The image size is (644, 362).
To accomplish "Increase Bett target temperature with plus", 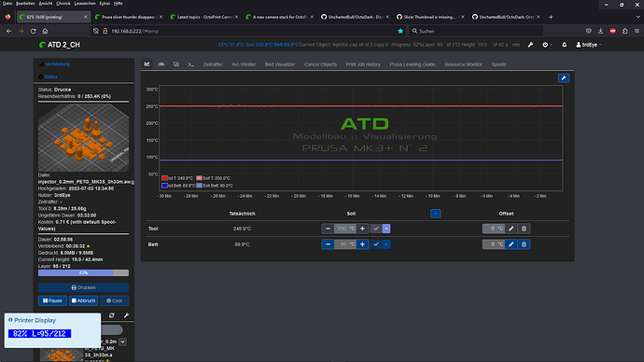I will pos(362,244).
